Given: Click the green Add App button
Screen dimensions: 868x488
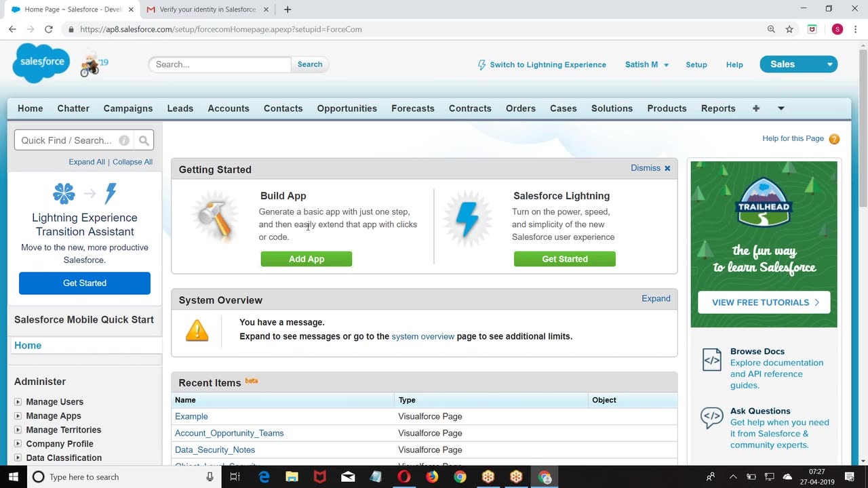Looking at the screenshot, I should click(x=307, y=259).
